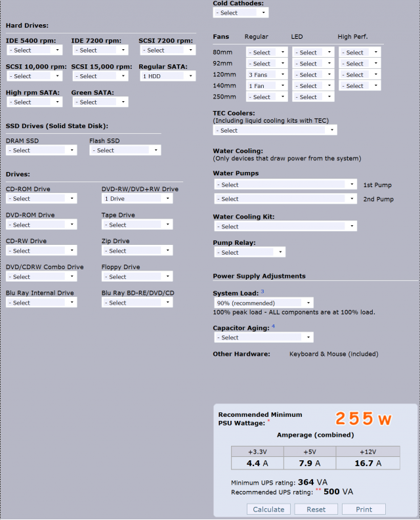420x520 pixels.
Task: Open the CD-ROM Drive dropdown
Action: tap(41, 199)
